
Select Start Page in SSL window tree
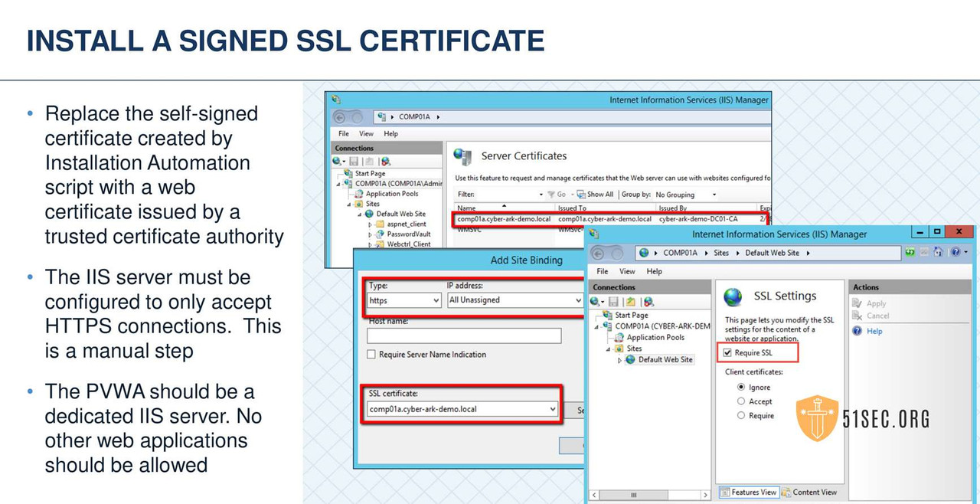coord(632,315)
